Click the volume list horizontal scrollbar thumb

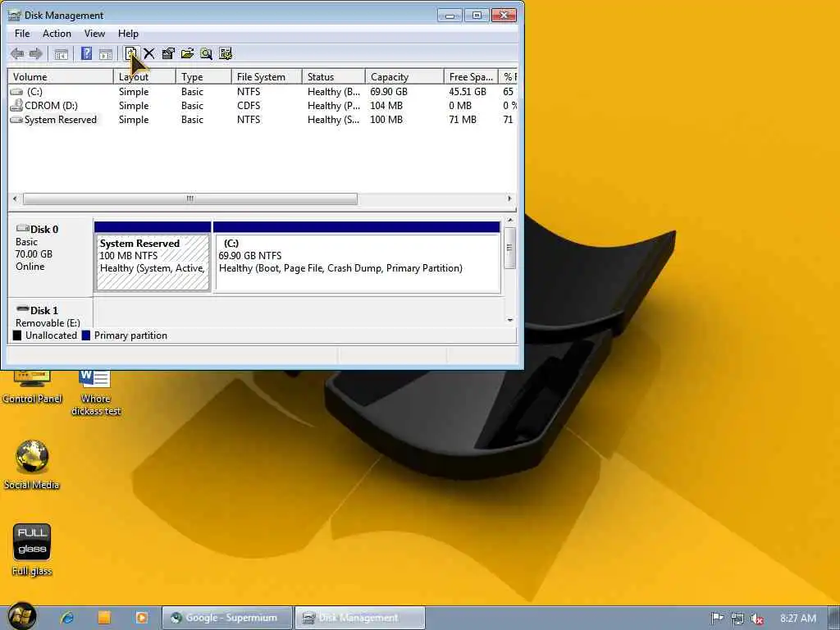pos(190,199)
